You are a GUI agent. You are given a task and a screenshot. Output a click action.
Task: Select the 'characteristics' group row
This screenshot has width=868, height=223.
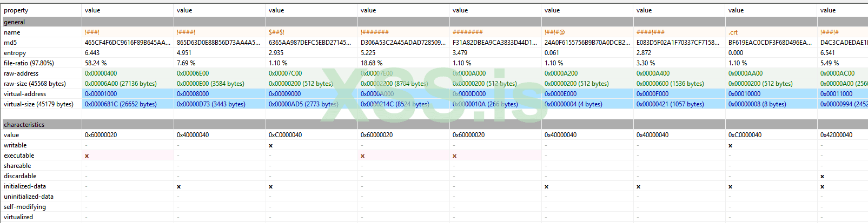coord(435,125)
